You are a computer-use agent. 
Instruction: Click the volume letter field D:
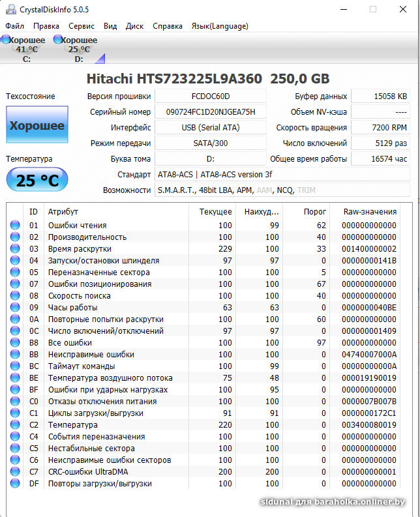point(211,159)
